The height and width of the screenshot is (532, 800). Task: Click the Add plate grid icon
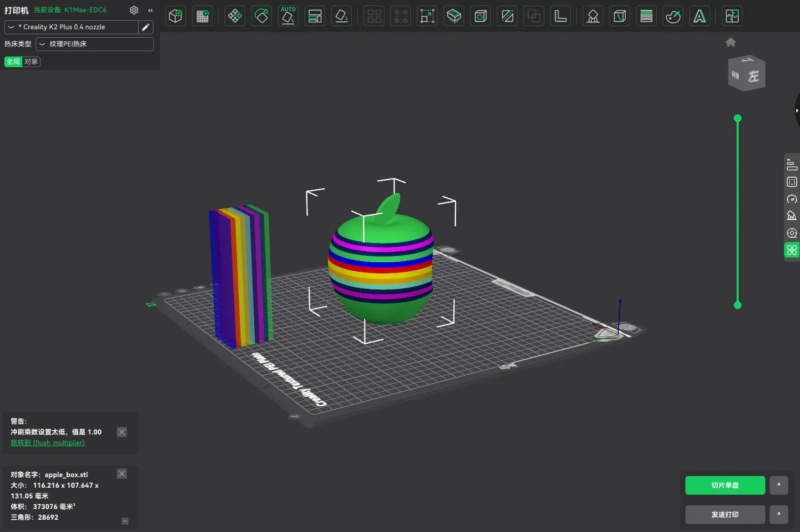(x=203, y=16)
